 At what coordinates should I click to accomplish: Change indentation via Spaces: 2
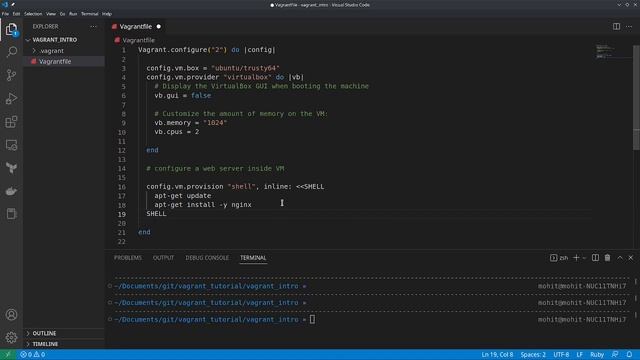(x=533, y=354)
